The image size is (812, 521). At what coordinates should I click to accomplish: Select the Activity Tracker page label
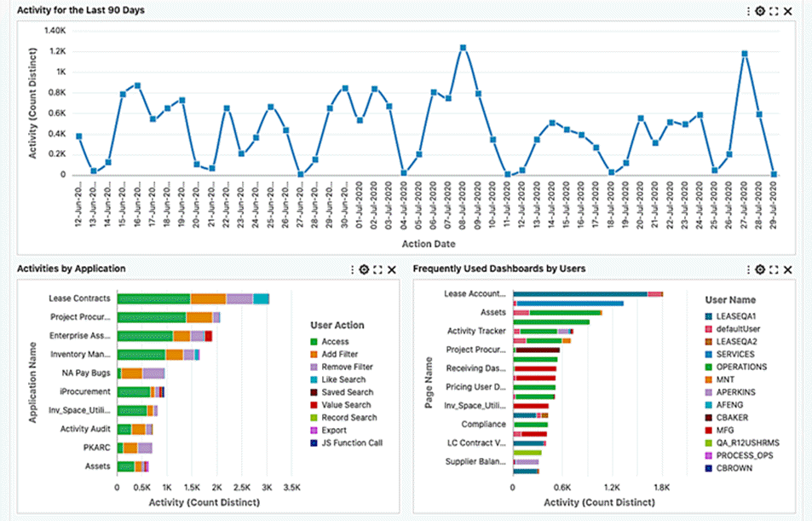[476, 331]
